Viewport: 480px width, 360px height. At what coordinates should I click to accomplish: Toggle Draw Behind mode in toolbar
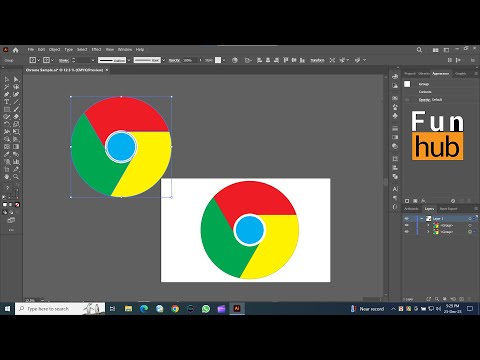tap(11, 212)
